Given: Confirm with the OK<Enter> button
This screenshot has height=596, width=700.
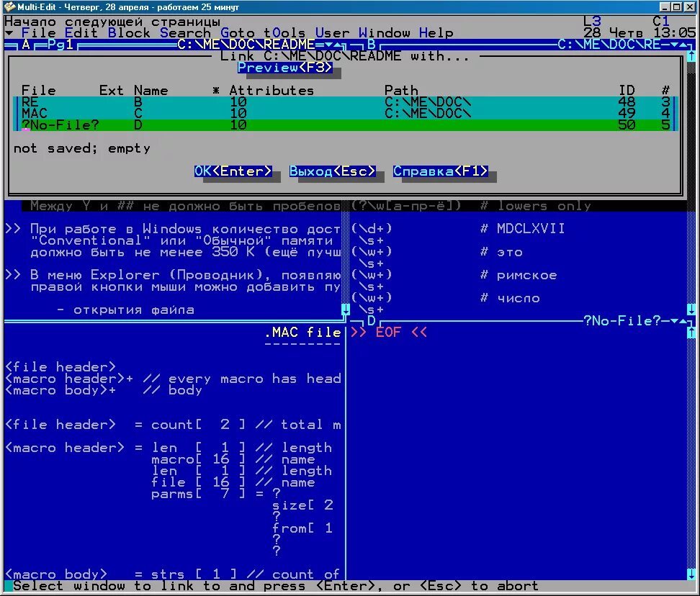Looking at the screenshot, I should tap(233, 171).
